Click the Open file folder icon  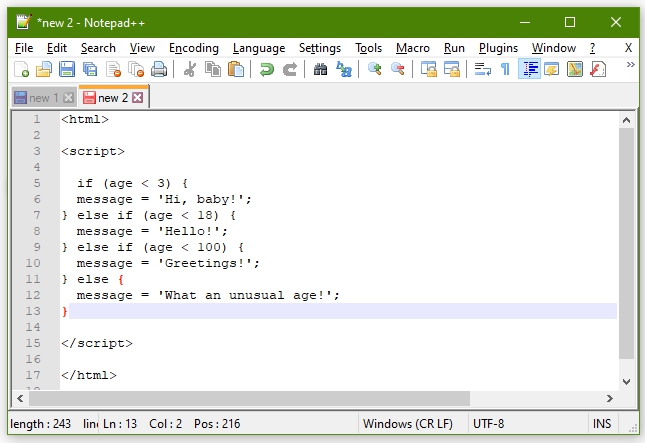pos(44,69)
